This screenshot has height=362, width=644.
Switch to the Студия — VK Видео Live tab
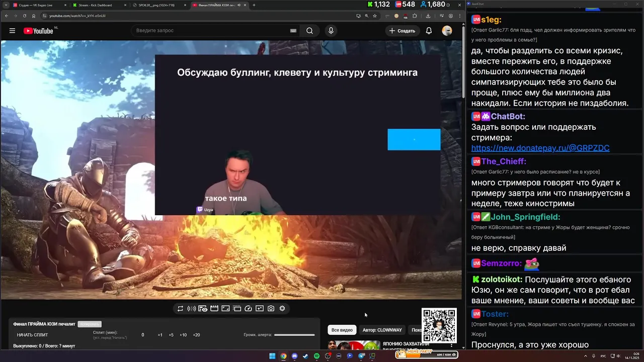click(39, 5)
